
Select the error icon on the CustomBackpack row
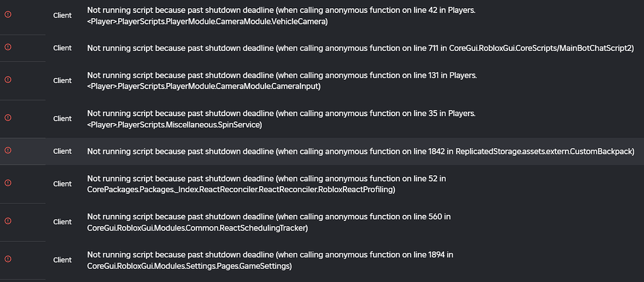pyautogui.click(x=8, y=151)
